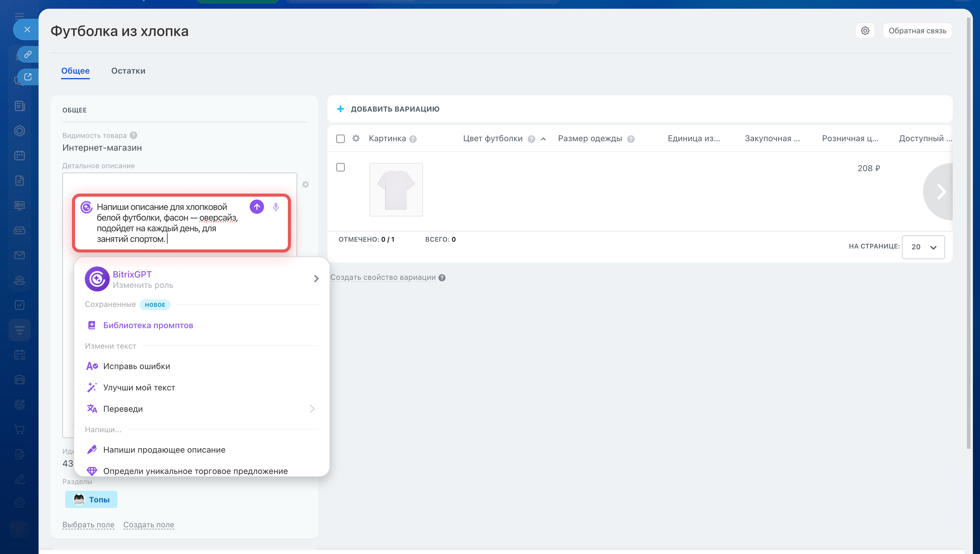Click gear icon beside description field
This screenshot has width=980, height=554.
click(x=305, y=185)
